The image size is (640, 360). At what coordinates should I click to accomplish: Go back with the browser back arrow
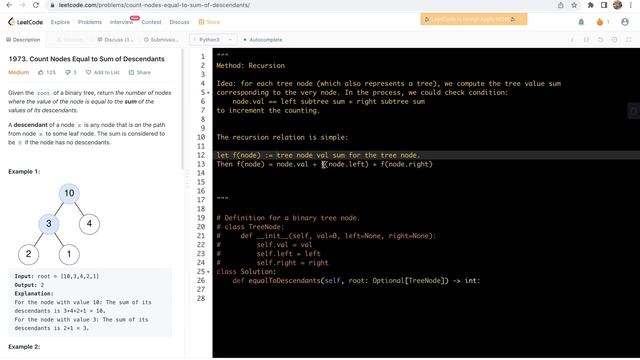(x=9, y=5)
